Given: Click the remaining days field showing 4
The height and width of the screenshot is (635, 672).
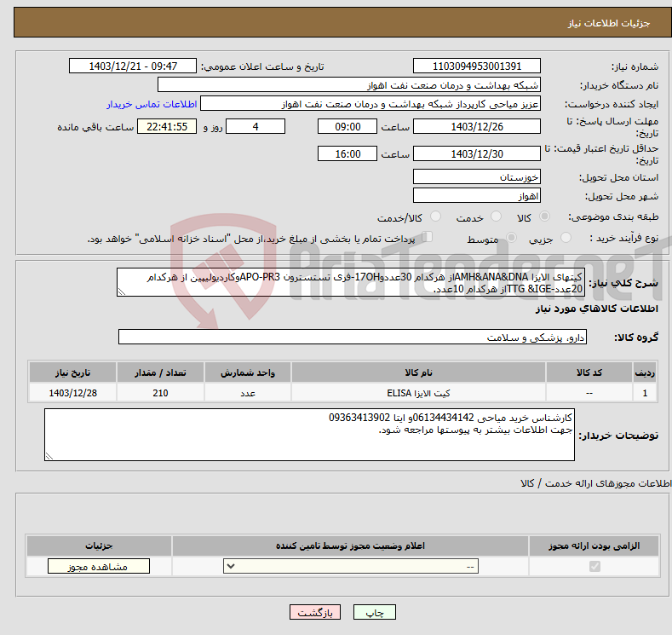Looking at the screenshot, I should [256, 126].
